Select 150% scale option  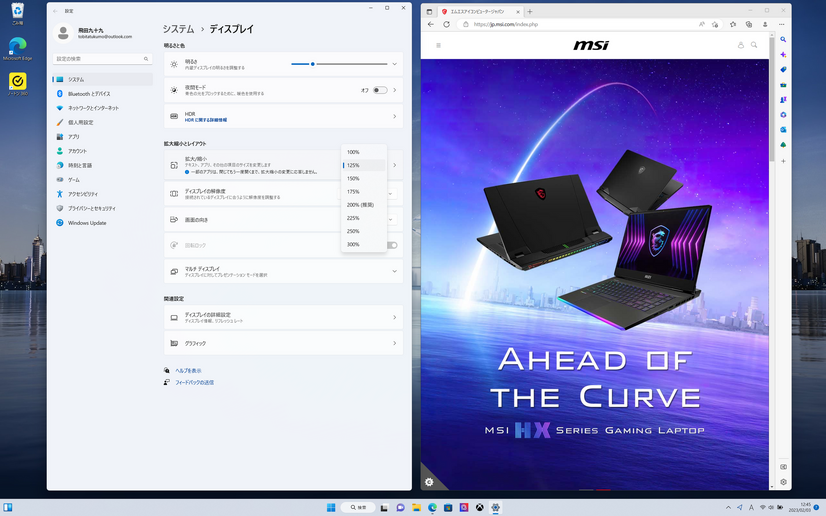[x=364, y=178]
